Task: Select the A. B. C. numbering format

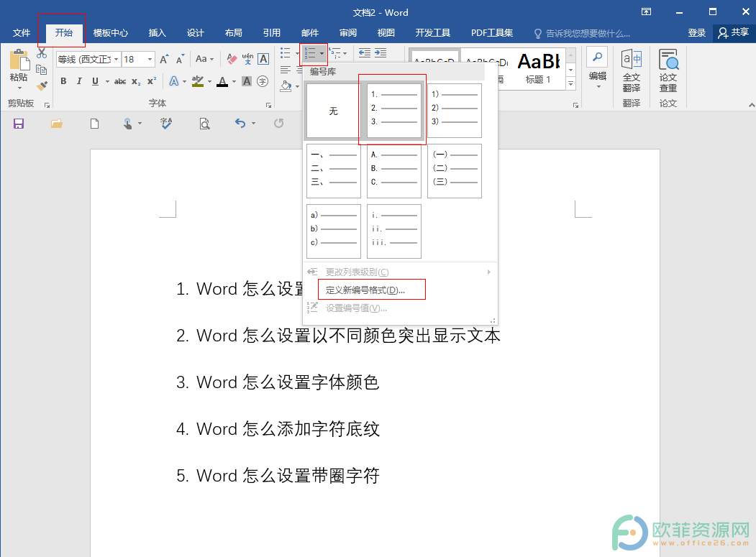Action: tap(394, 171)
